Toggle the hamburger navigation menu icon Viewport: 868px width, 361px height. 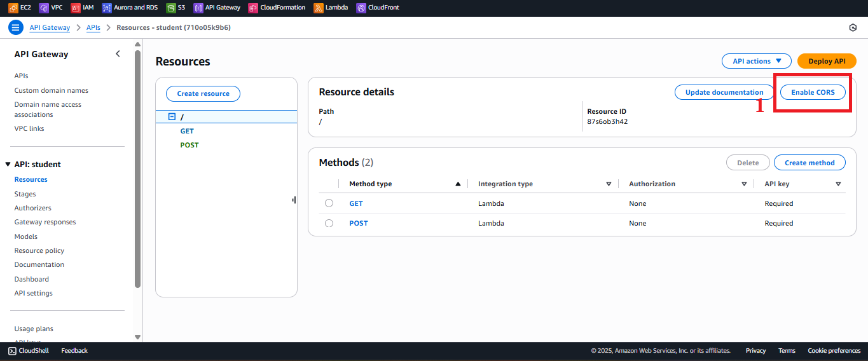(16, 27)
